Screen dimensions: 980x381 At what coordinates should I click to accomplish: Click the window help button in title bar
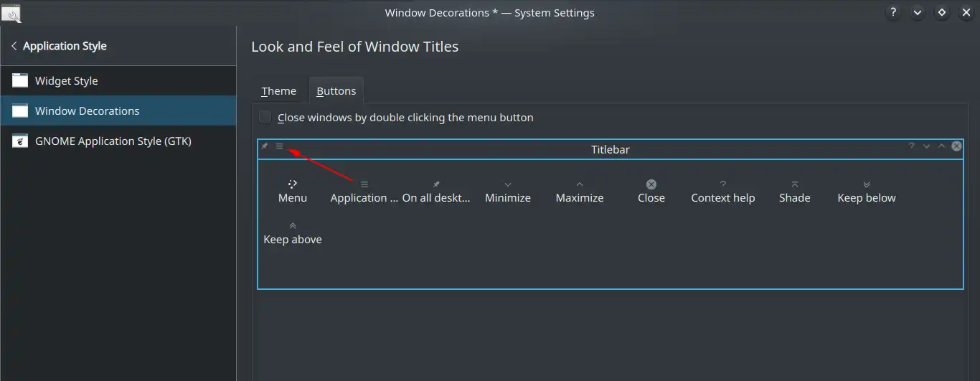893,13
